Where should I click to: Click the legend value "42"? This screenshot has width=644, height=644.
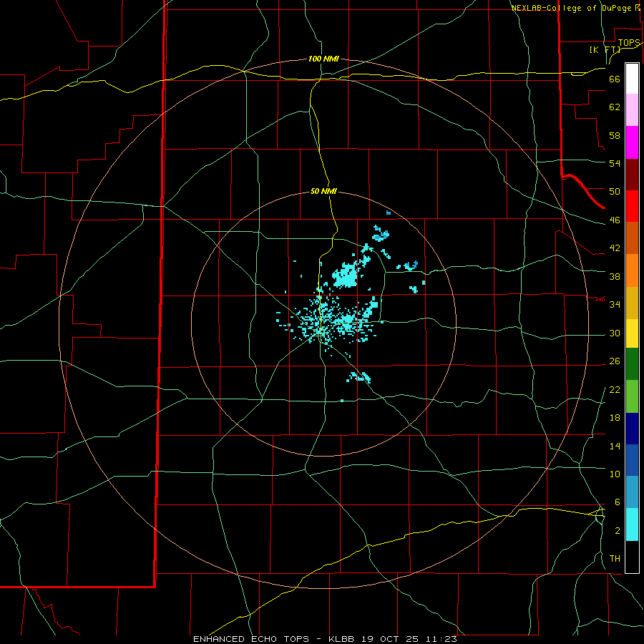[615, 248]
